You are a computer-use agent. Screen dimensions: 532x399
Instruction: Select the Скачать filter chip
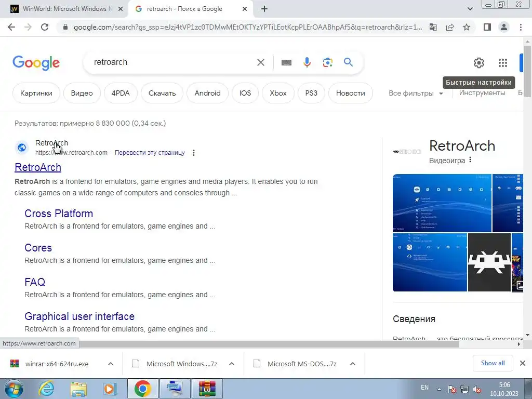point(162,93)
